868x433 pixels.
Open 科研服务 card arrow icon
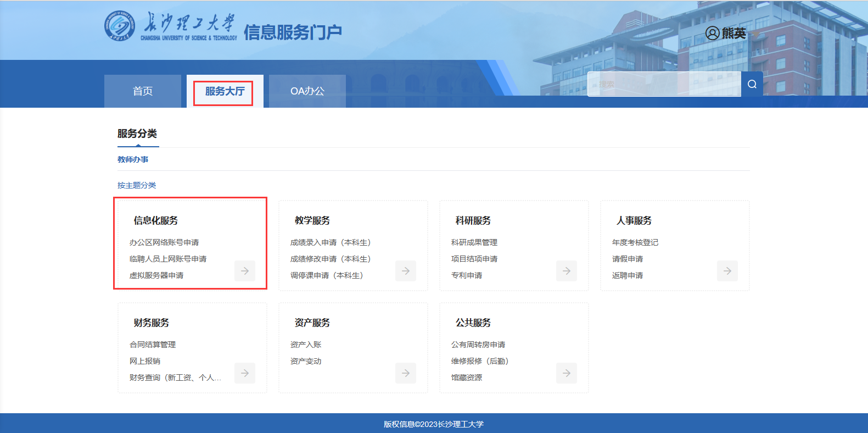coord(567,271)
